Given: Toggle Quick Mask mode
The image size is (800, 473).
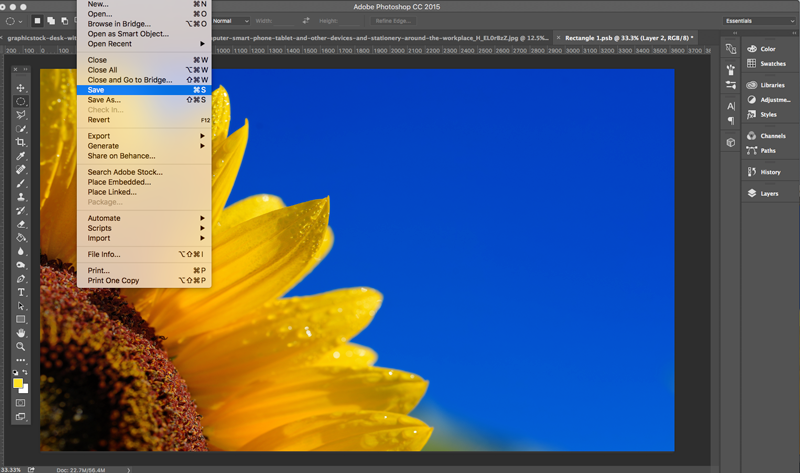Looking at the screenshot, I should [x=20, y=403].
